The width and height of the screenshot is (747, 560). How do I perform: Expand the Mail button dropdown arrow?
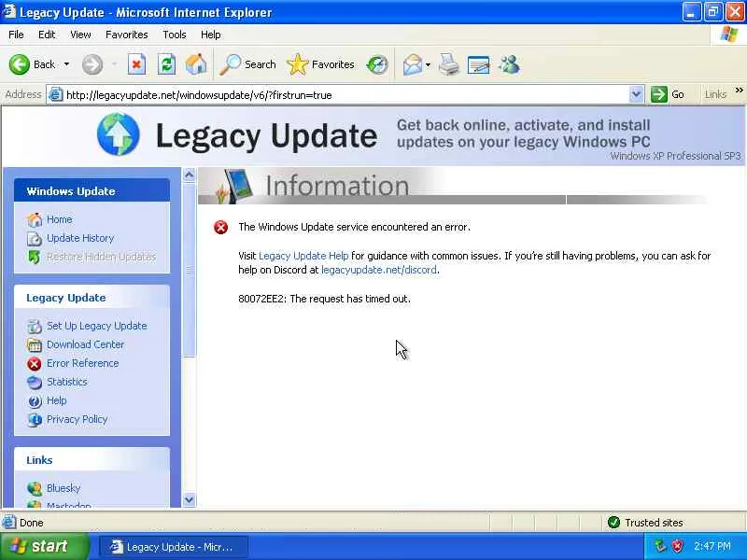coord(428,64)
